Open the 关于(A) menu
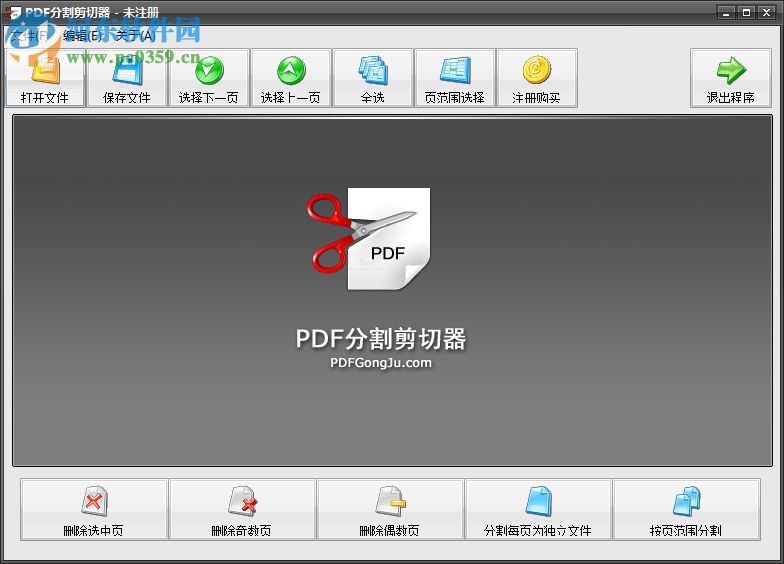 pos(135,36)
